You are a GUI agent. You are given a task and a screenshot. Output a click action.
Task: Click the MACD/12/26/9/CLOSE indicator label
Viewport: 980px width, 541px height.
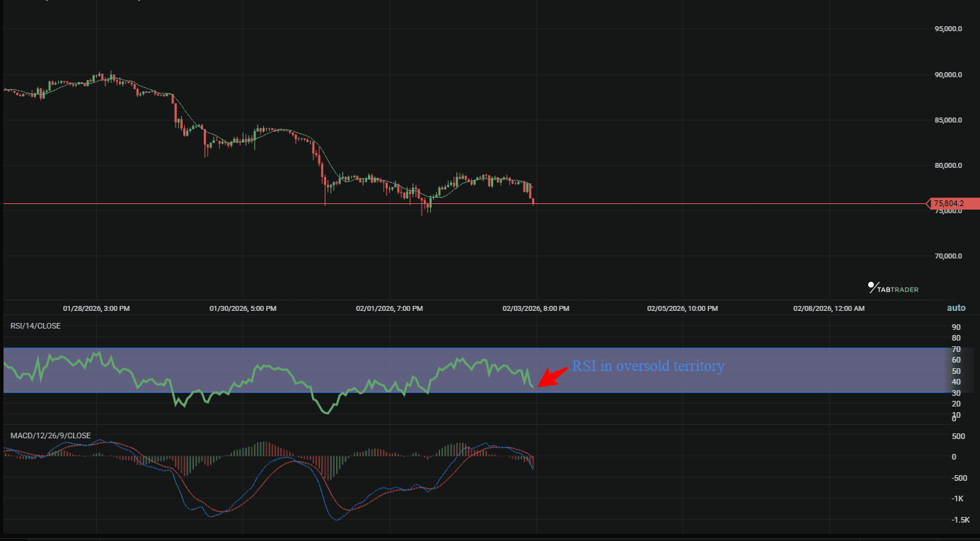pyautogui.click(x=50, y=435)
